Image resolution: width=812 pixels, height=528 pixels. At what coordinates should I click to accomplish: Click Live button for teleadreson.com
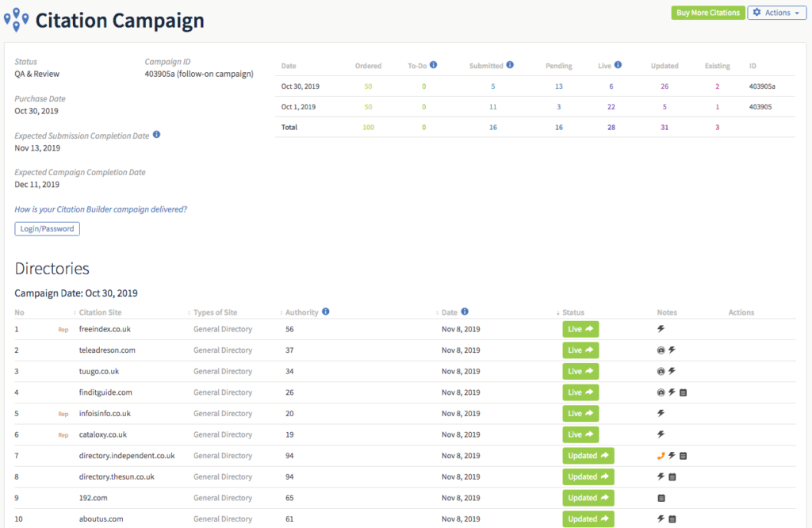(x=580, y=350)
